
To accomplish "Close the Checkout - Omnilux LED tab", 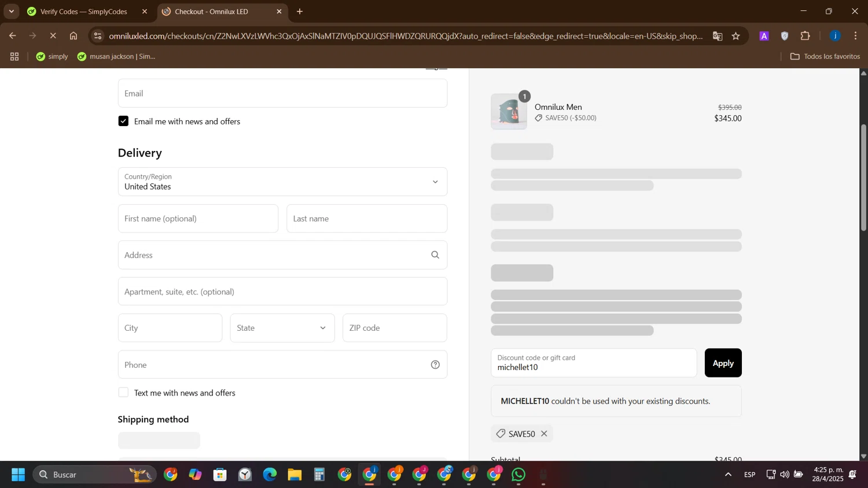I will pyautogui.click(x=279, y=12).
